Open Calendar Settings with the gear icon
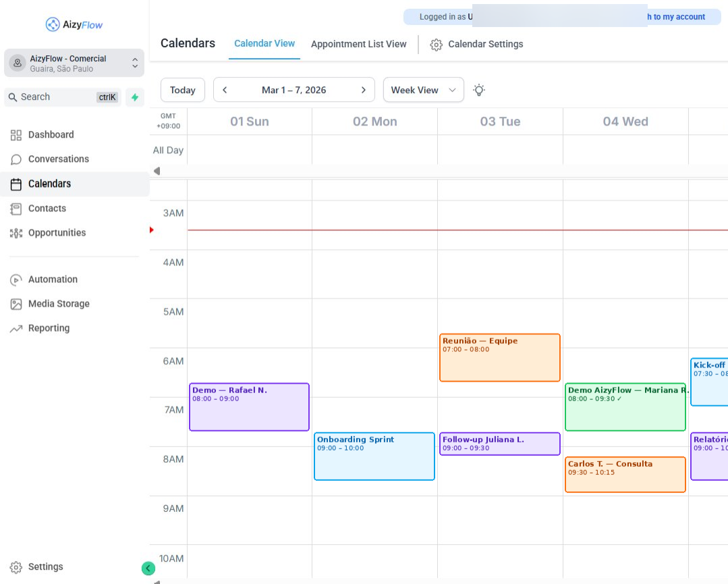The height and width of the screenshot is (584, 728). [x=436, y=44]
